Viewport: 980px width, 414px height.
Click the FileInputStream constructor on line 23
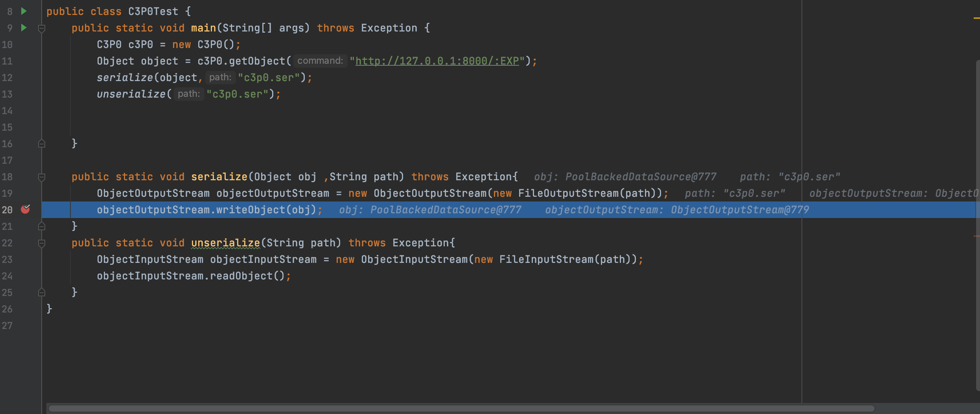point(547,259)
